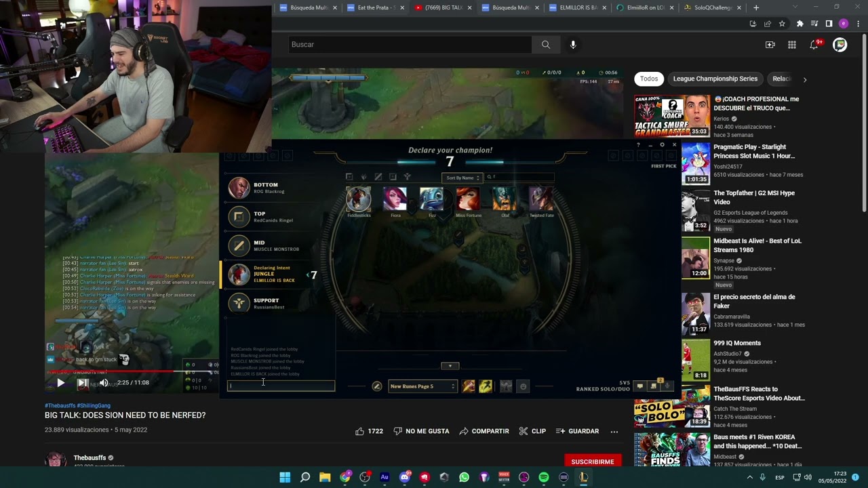Viewport: 868px width, 488px height.
Task: Click the lobby chat input box
Action: (281, 386)
